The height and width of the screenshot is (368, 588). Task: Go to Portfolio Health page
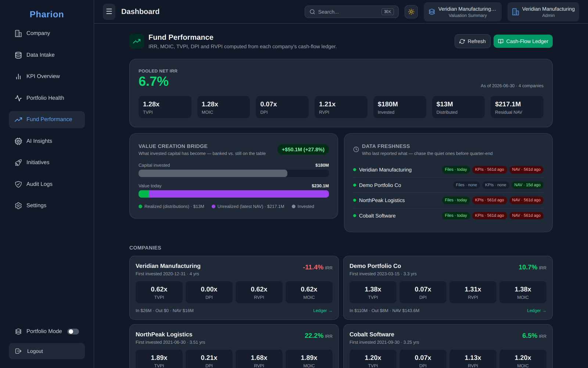[47, 98]
